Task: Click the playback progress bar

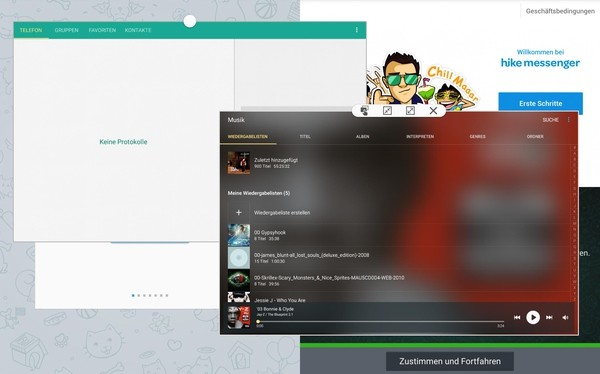Action: 381,322
